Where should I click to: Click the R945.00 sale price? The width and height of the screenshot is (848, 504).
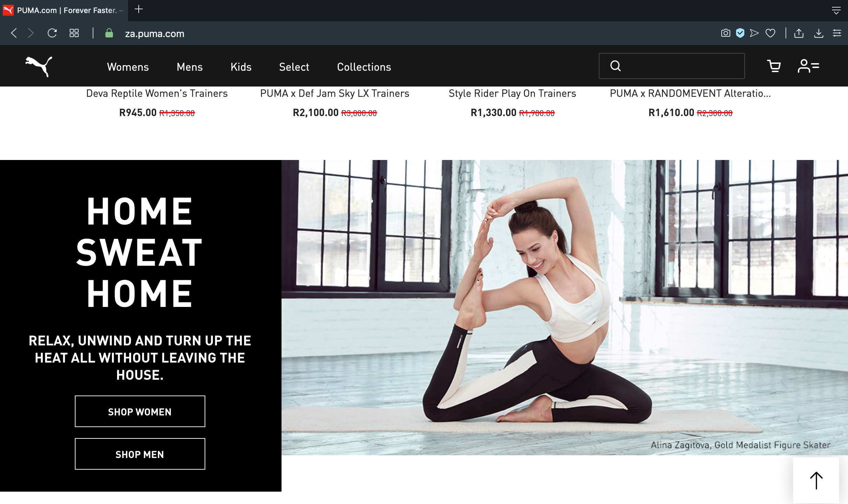138,113
